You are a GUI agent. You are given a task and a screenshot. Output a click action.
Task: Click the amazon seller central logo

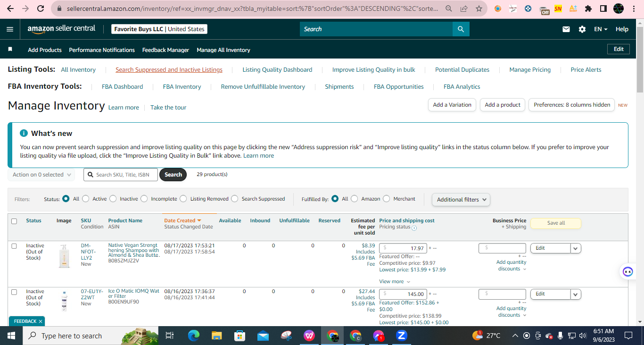tap(61, 29)
